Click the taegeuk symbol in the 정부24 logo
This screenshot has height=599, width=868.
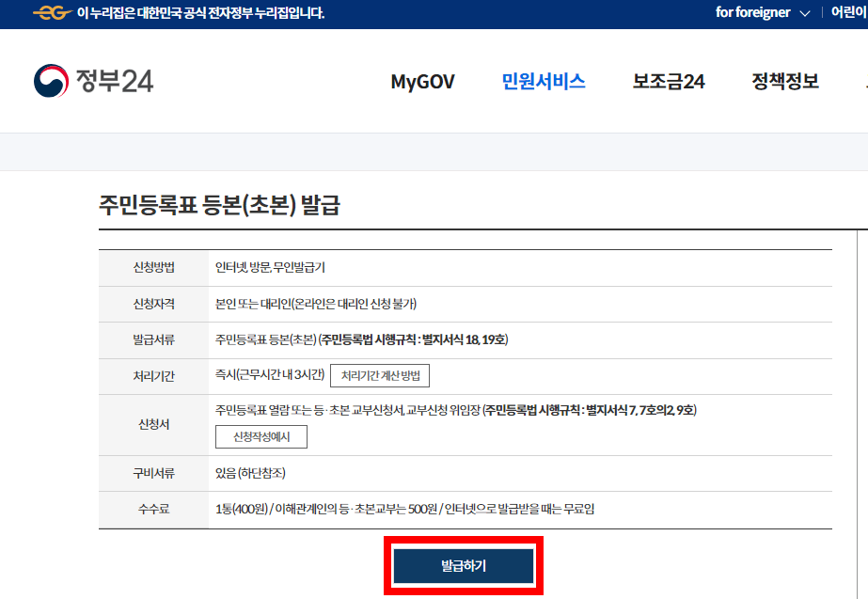(53, 81)
